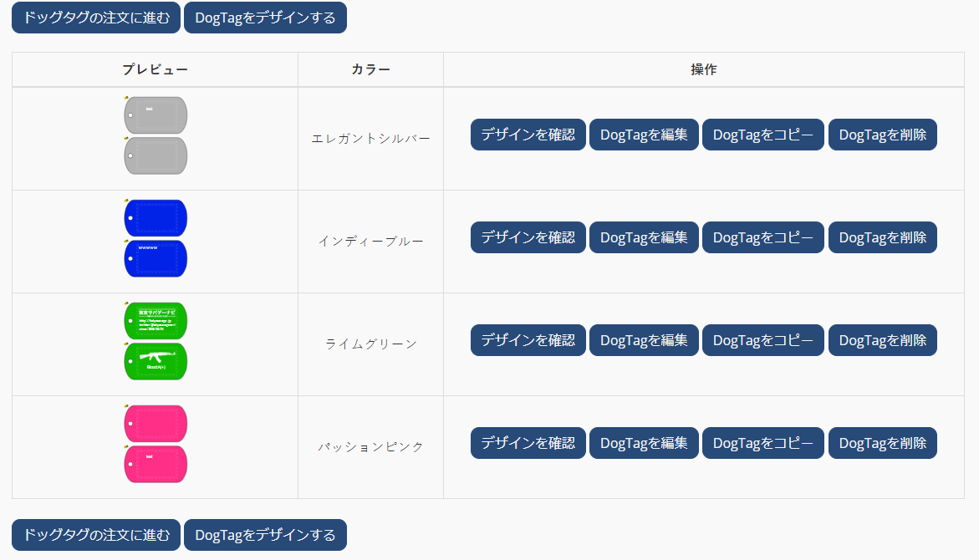Image resolution: width=979 pixels, height=560 pixels.
Task: Copy the エレガントシルバー DogTag
Action: (762, 135)
